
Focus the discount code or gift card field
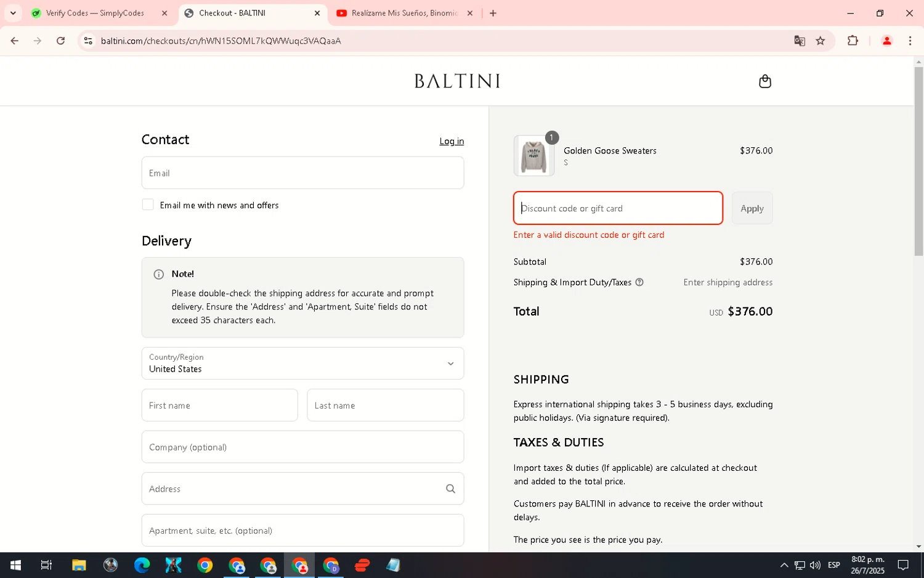(618, 208)
